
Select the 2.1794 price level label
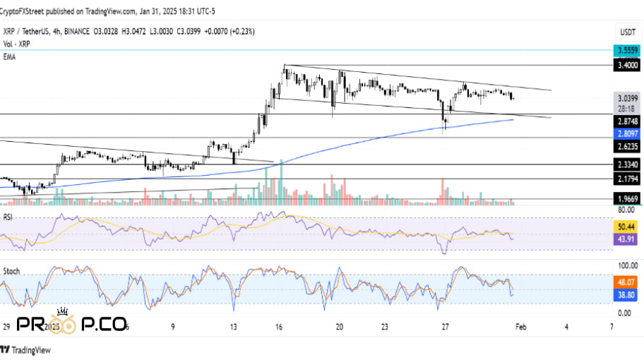tap(627, 179)
